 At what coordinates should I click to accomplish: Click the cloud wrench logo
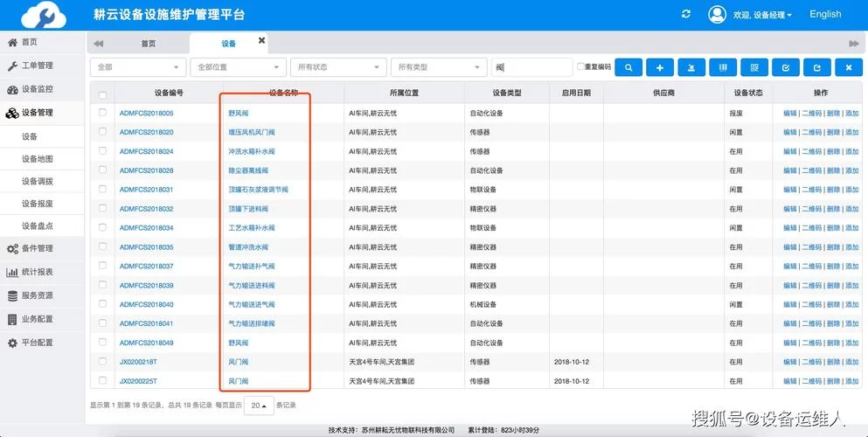(x=43, y=14)
